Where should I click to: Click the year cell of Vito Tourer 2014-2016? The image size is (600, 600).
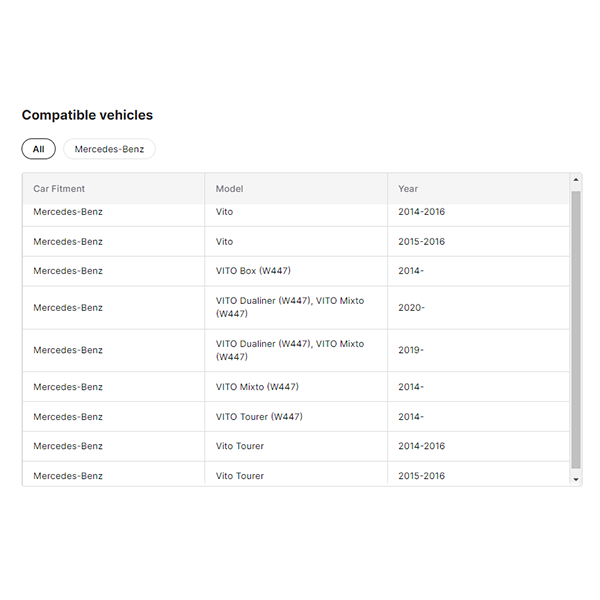click(x=421, y=446)
